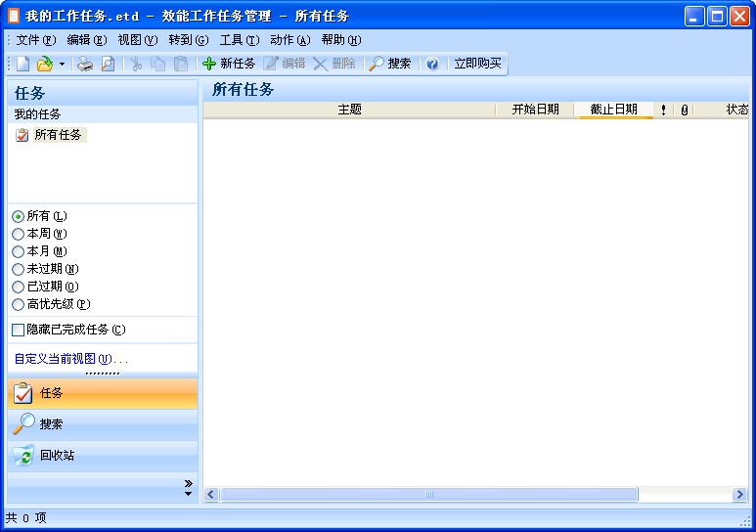
Task: Expand navigation pane options chevron
Action: point(189,483)
